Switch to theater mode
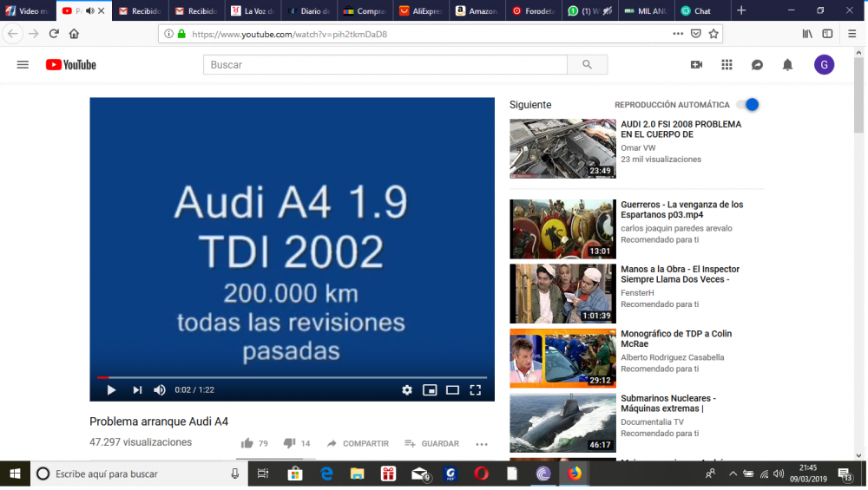 click(452, 390)
